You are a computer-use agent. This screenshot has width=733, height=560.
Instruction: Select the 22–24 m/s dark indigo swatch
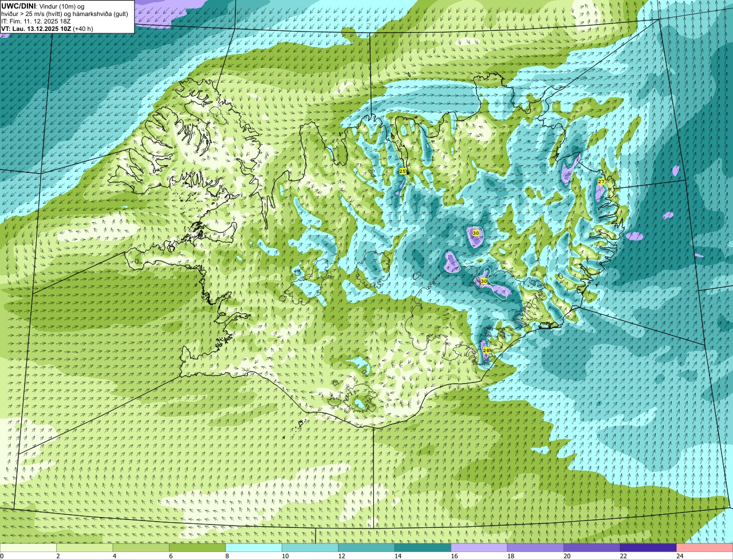point(648,548)
